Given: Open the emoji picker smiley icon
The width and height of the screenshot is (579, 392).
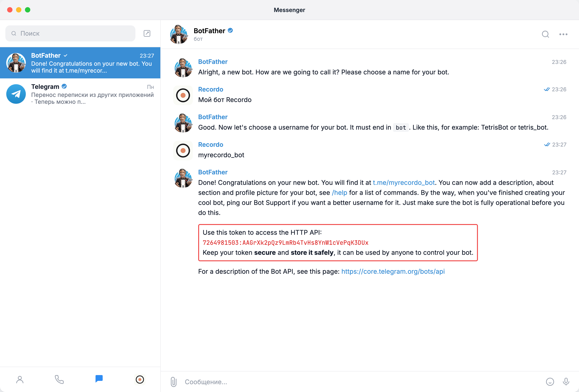Looking at the screenshot, I should [550, 382].
